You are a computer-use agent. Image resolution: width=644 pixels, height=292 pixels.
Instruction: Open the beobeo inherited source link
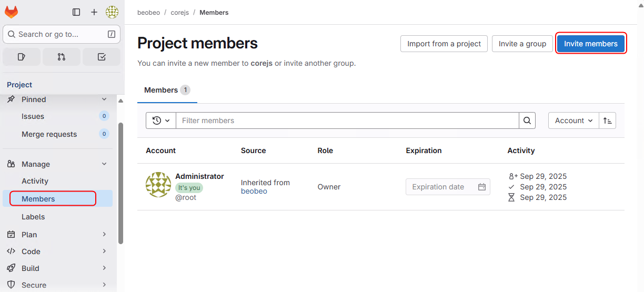pos(254,192)
